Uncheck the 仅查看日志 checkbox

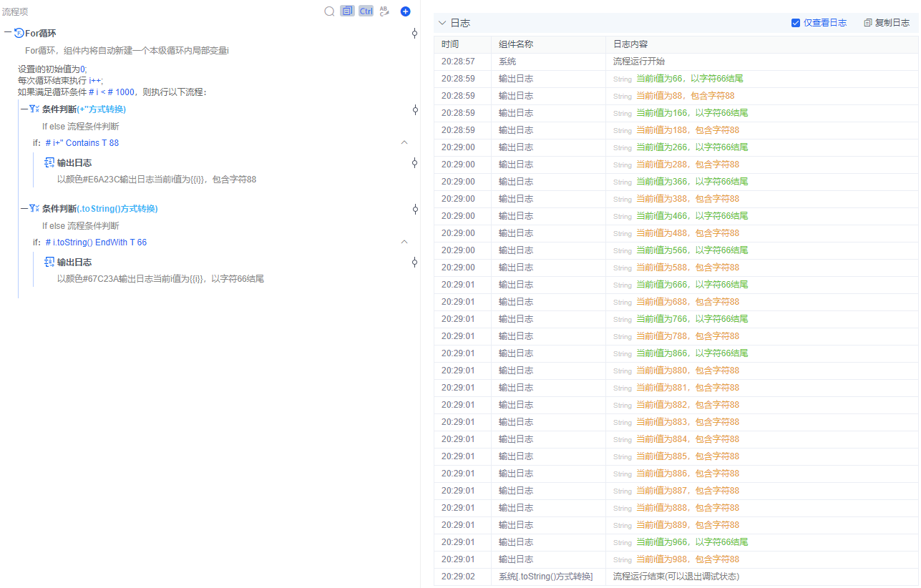796,22
